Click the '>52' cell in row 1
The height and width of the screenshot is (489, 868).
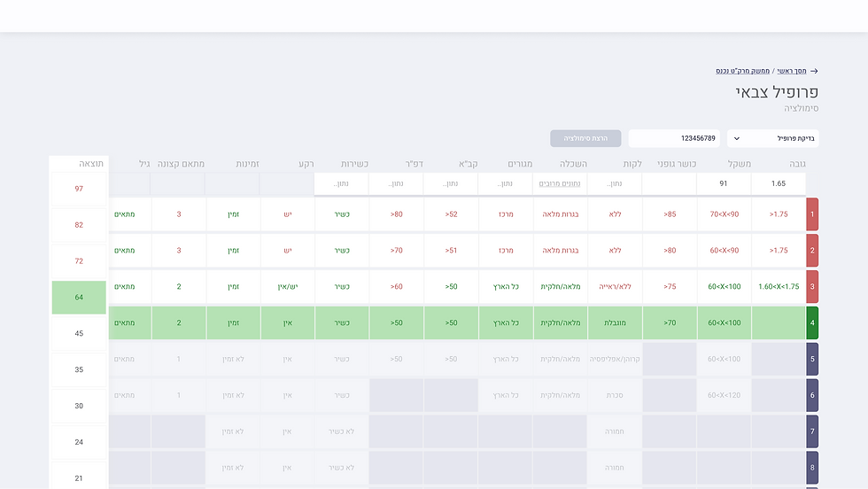(451, 214)
